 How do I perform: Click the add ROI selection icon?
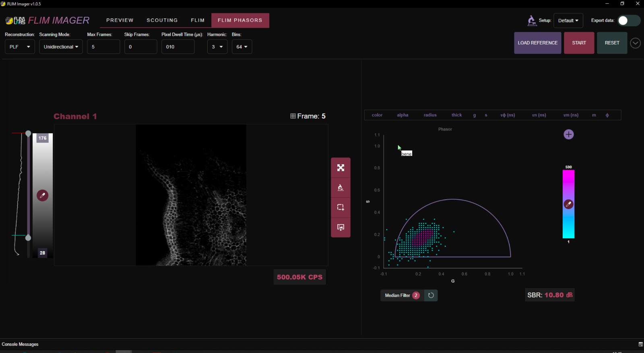pyautogui.click(x=341, y=207)
